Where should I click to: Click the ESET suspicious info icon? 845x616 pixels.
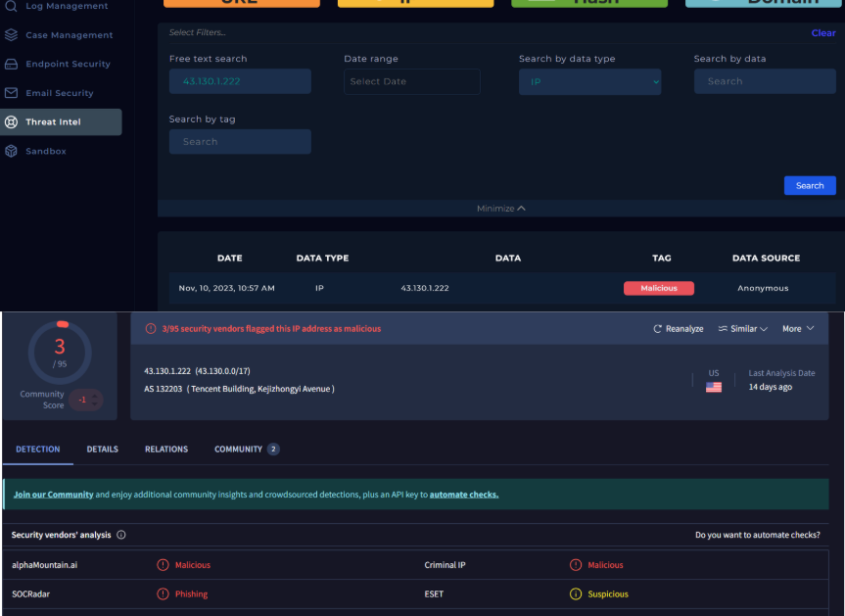point(576,593)
